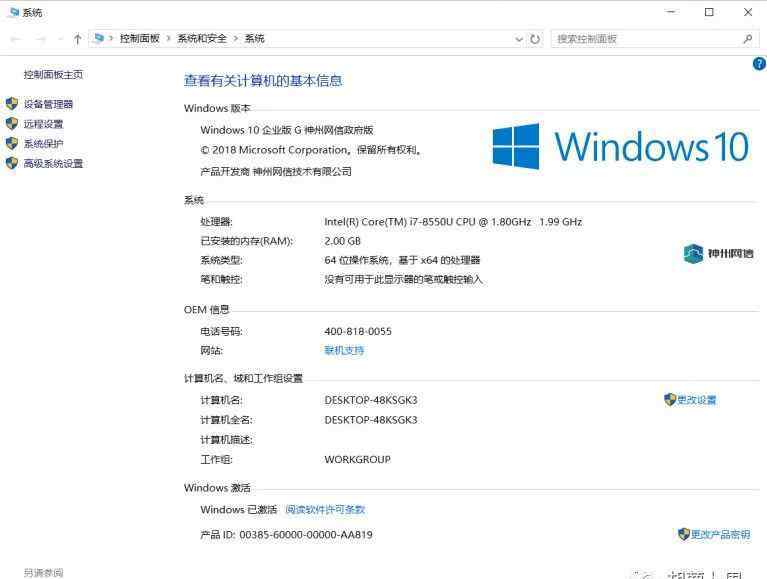The image size is (767, 579).
Task: Expand chevron after 控制面板 breadcrumb
Action: [168, 39]
